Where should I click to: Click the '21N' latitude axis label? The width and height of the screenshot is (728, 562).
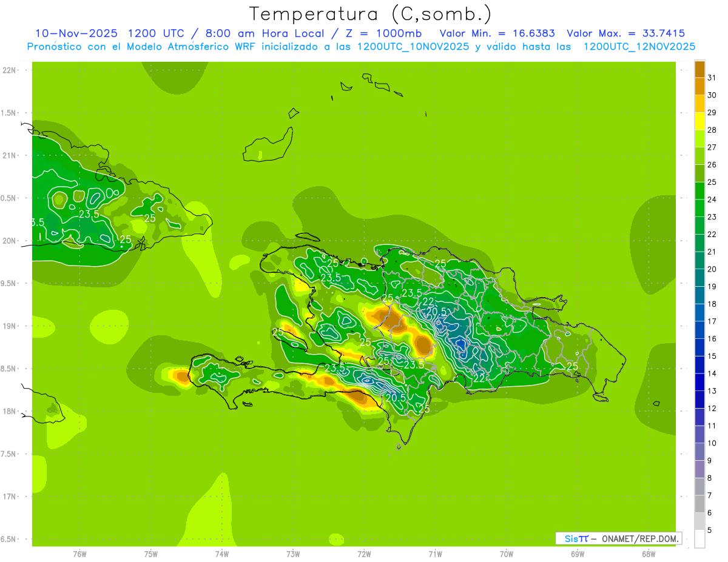pyautogui.click(x=10, y=155)
